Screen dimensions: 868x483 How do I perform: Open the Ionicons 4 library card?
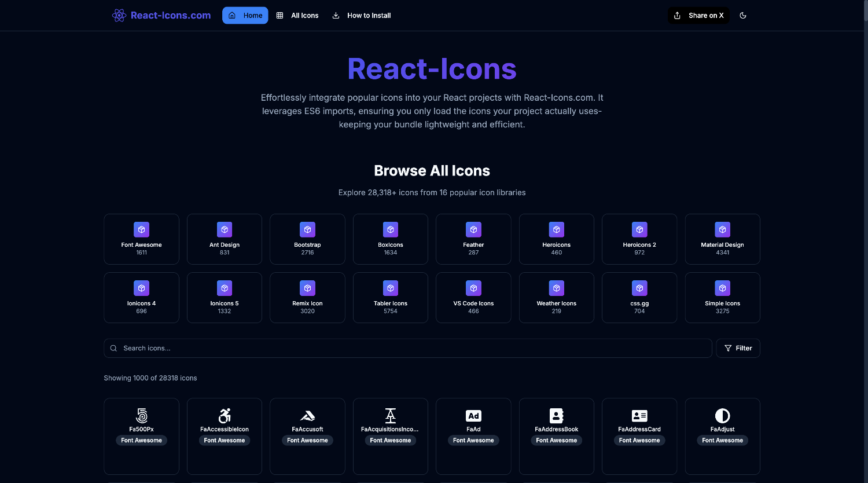(142, 298)
